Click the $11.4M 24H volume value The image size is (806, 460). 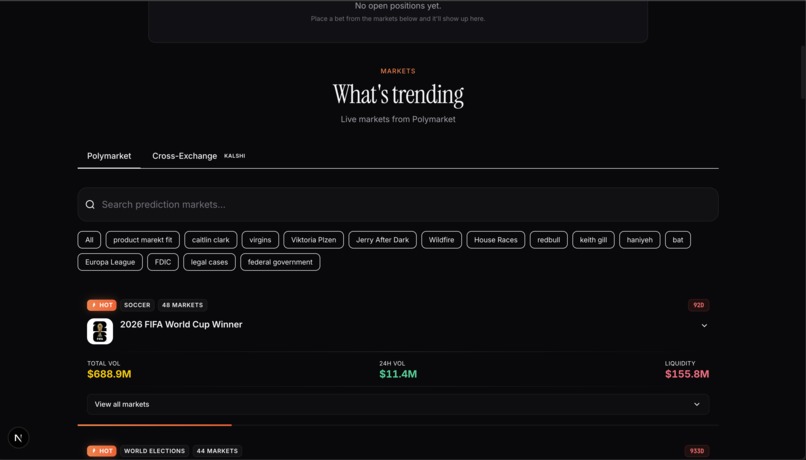(x=398, y=374)
